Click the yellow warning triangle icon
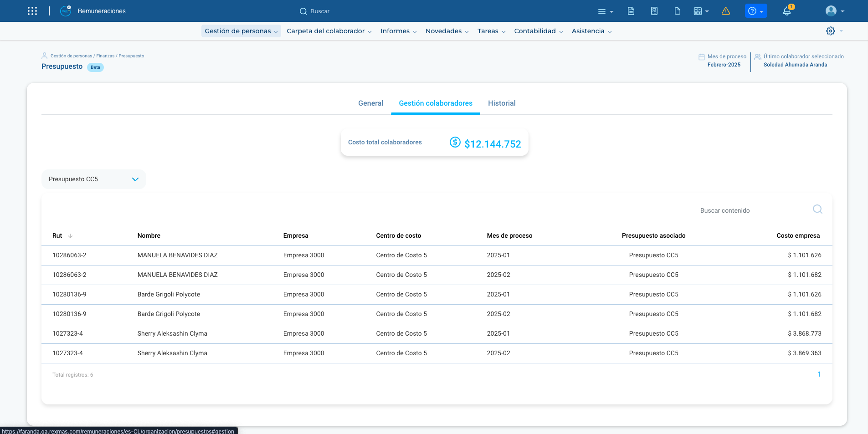This screenshot has width=868, height=434. point(726,11)
